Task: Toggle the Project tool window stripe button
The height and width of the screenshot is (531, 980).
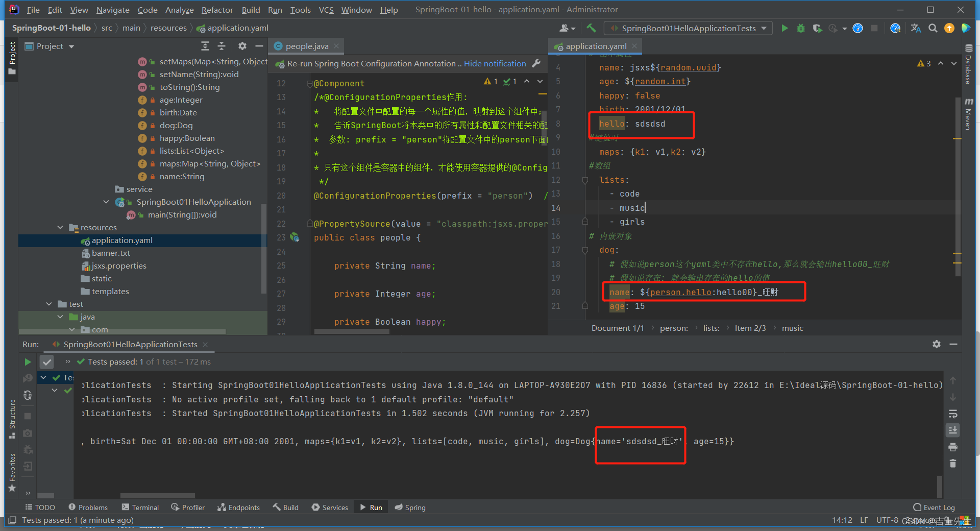Action: click(x=12, y=58)
